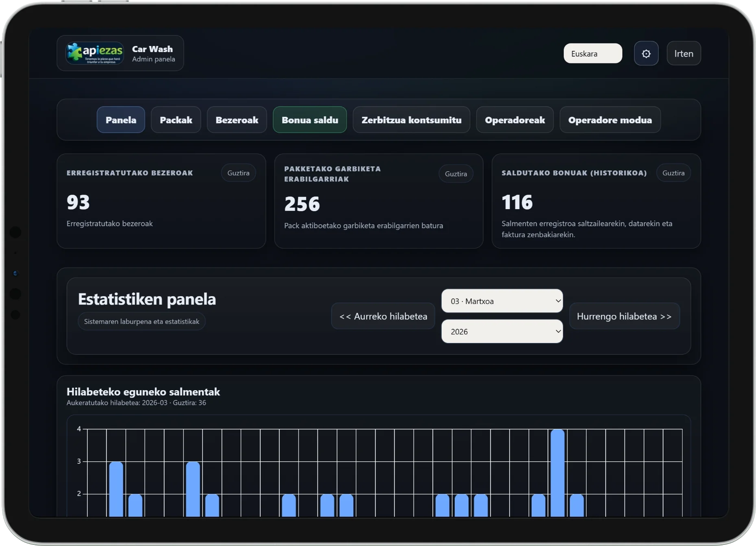This screenshot has height=546, width=756.
Task: Open the Packak tab
Action: pos(176,120)
